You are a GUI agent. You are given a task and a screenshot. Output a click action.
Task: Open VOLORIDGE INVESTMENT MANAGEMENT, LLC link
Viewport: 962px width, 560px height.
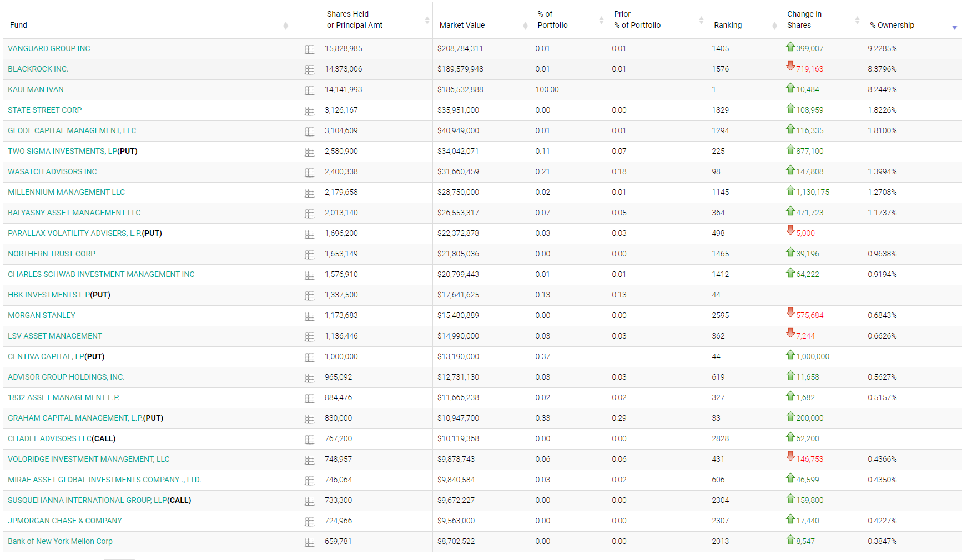[89, 459]
